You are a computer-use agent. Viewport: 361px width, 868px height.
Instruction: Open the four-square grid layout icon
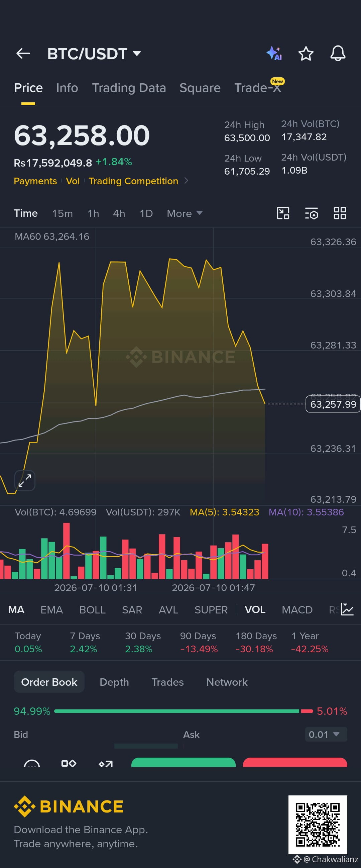(x=340, y=213)
